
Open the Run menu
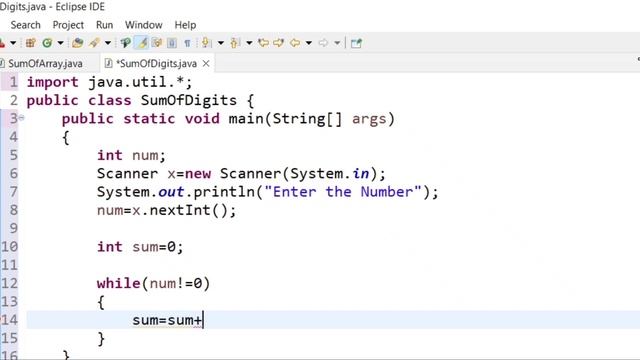point(104,25)
